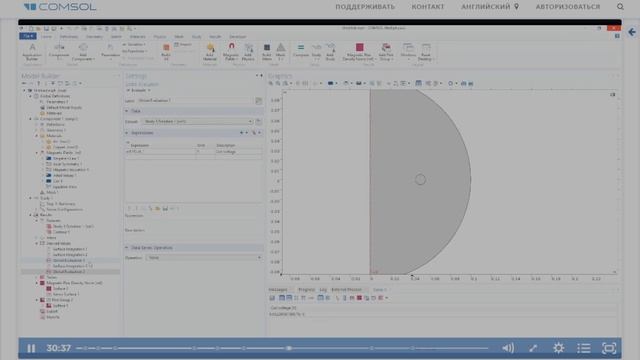Collapse the Global Definitions tree node

click(30, 96)
